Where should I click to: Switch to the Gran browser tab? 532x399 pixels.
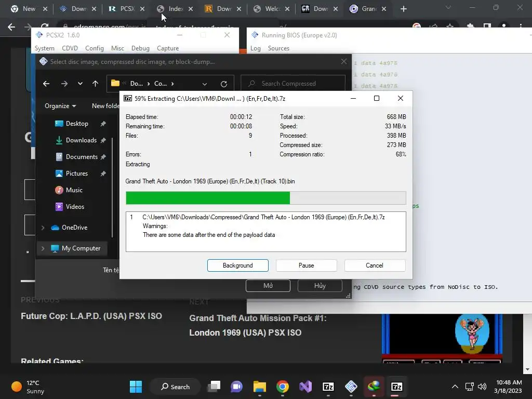click(x=369, y=9)
